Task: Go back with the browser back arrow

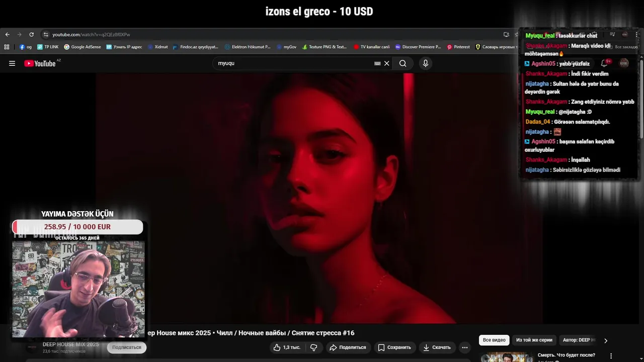Action: [7, 35]
